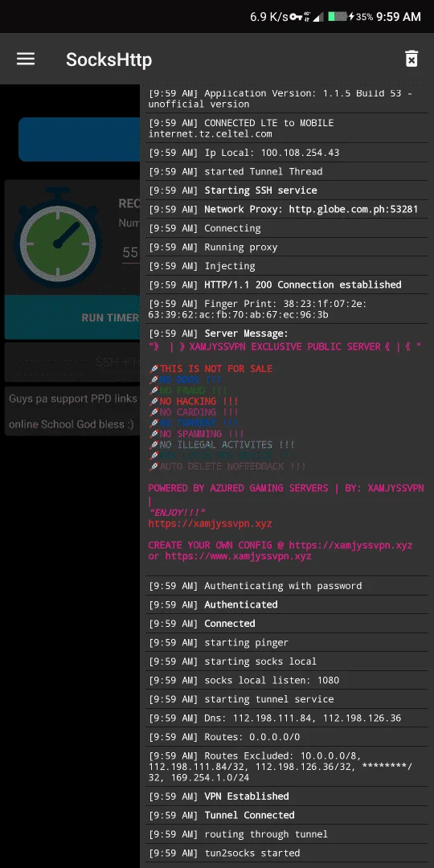Viewport: 434px width, 868px height.
Task: Tap the starting socks local entry
Action: (287, 661)
